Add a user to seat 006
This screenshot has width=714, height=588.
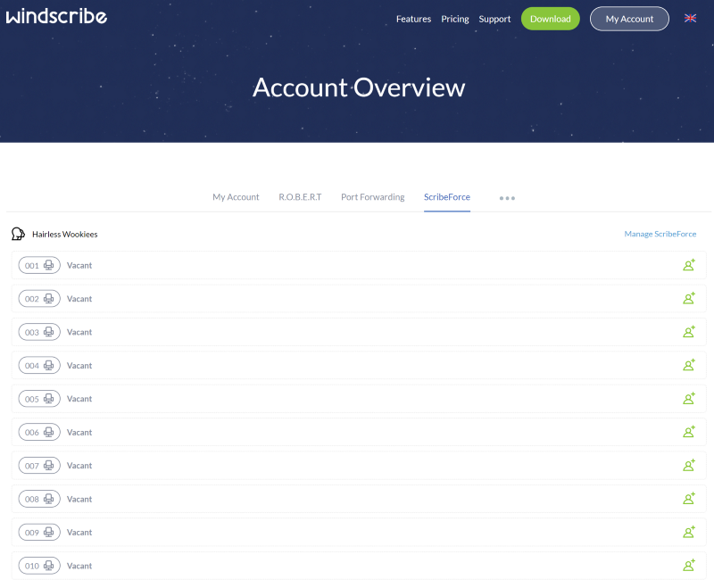point(689,432)
